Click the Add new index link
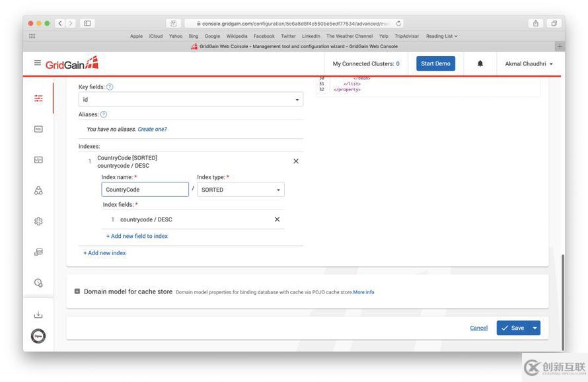The height and width of the screenshot is (382, 588). pyautogui.click(x=104, y=253)
